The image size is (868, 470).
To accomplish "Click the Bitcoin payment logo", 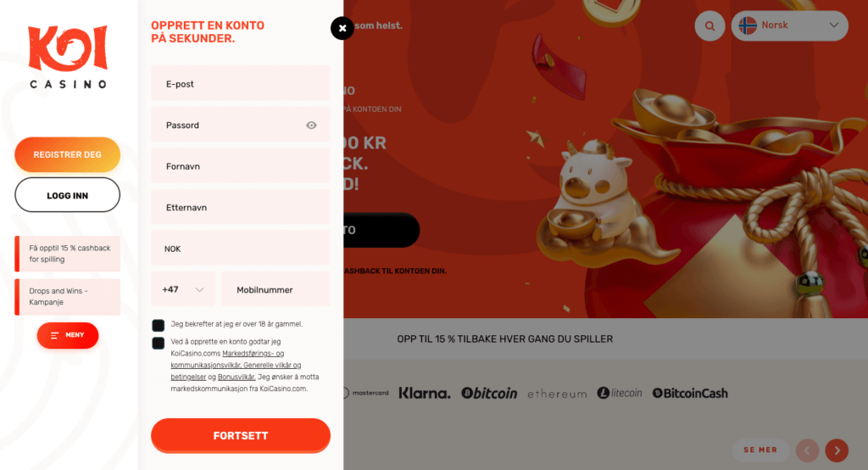I will 489,393.
